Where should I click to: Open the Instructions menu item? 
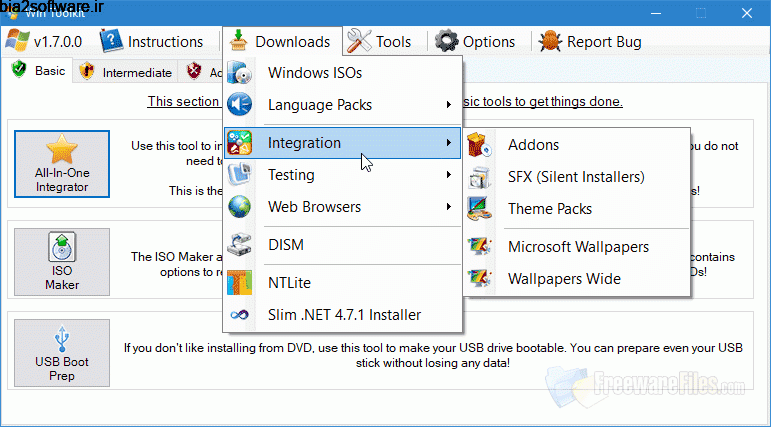(151, 41)
